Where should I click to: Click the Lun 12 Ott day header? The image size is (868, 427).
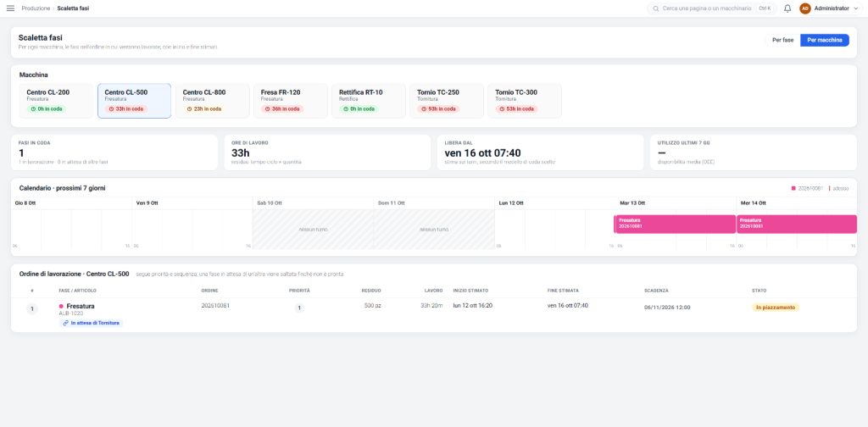coord(511,203)
